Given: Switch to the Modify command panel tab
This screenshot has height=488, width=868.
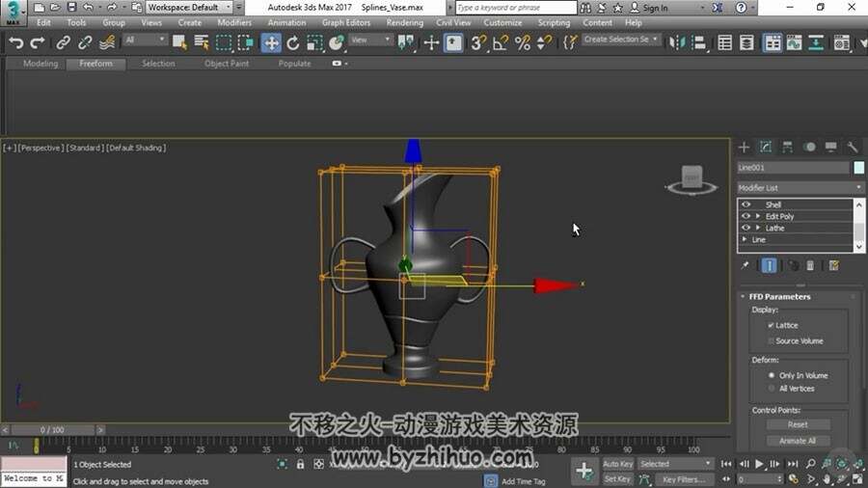Looking at the screenshot, I should point(766,148).
